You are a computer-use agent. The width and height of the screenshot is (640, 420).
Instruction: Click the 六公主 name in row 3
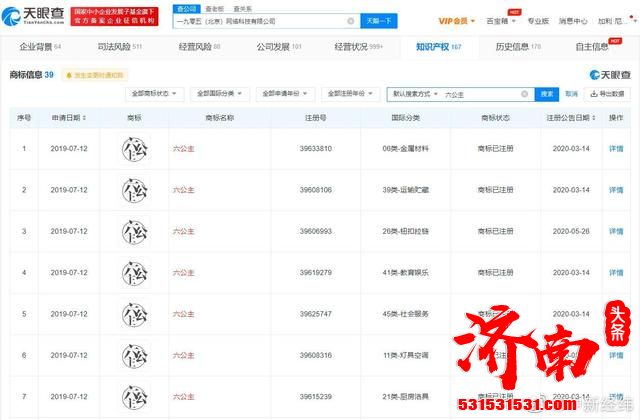click(x=184, y=231)
